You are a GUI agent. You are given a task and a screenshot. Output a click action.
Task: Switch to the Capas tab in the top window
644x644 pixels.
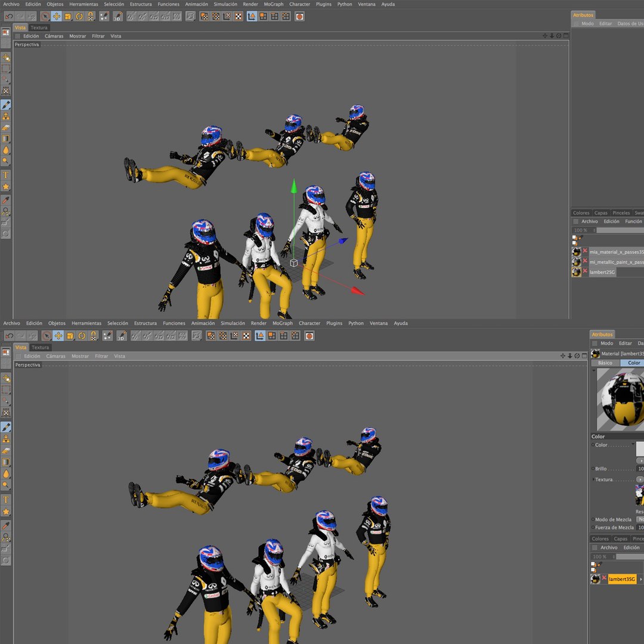(600, 213)
